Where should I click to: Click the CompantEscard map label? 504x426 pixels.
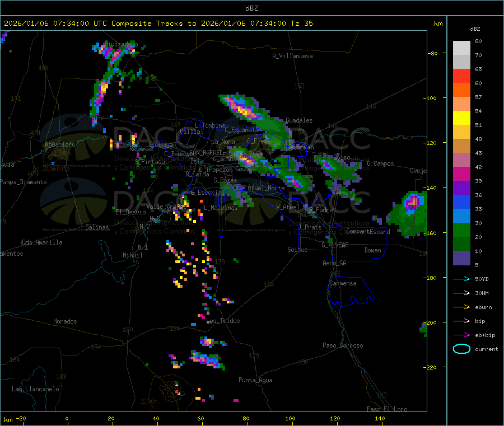tap(368, 231)
